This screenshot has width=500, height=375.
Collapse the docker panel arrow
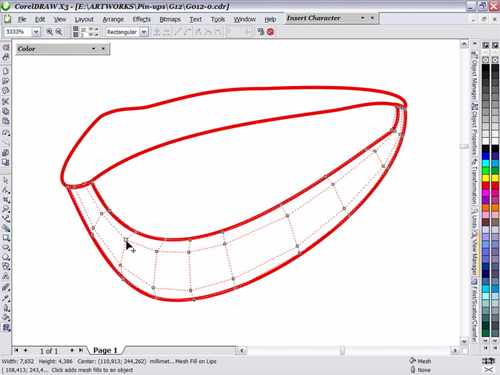click(x=474, y=44)
